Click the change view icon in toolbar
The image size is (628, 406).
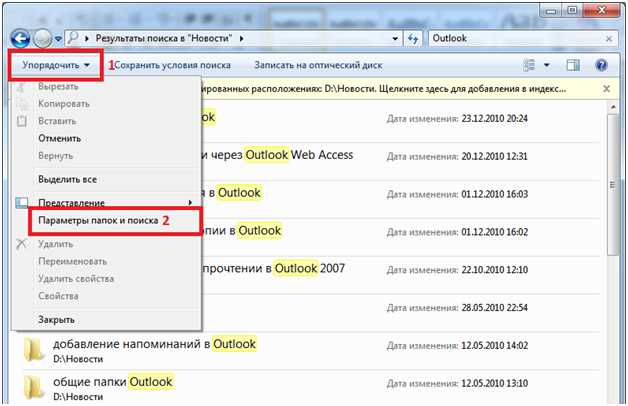[529, 65]
